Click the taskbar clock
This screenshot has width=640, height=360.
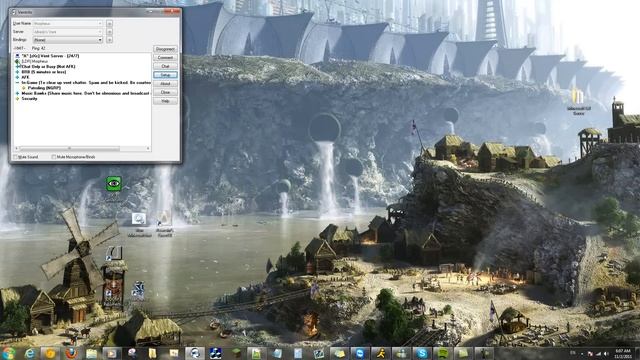click(x=623, y=353)
